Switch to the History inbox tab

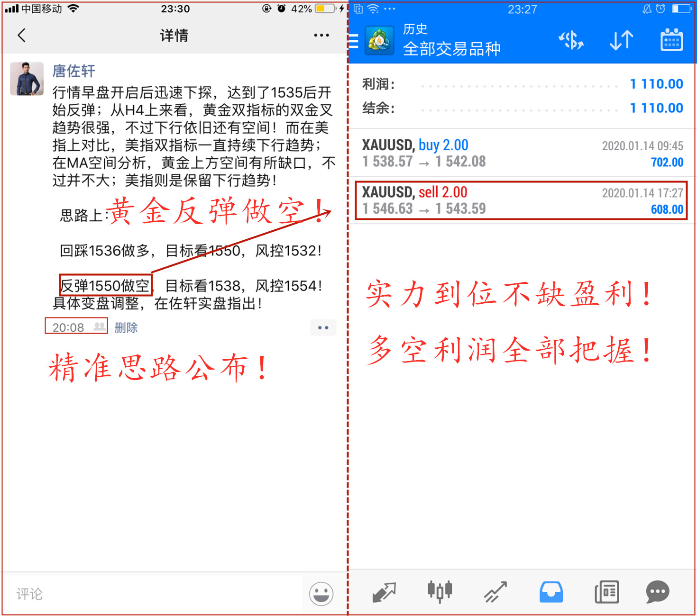tap(551, 592)
